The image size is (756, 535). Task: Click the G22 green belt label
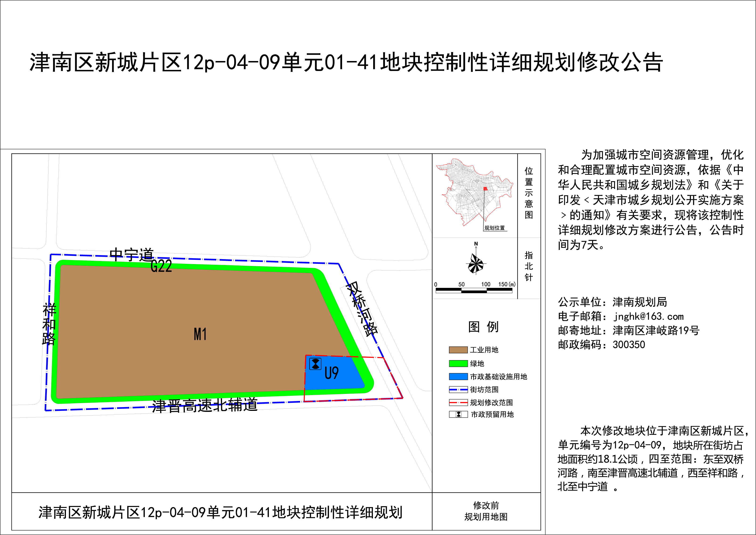tap(161, 266)
